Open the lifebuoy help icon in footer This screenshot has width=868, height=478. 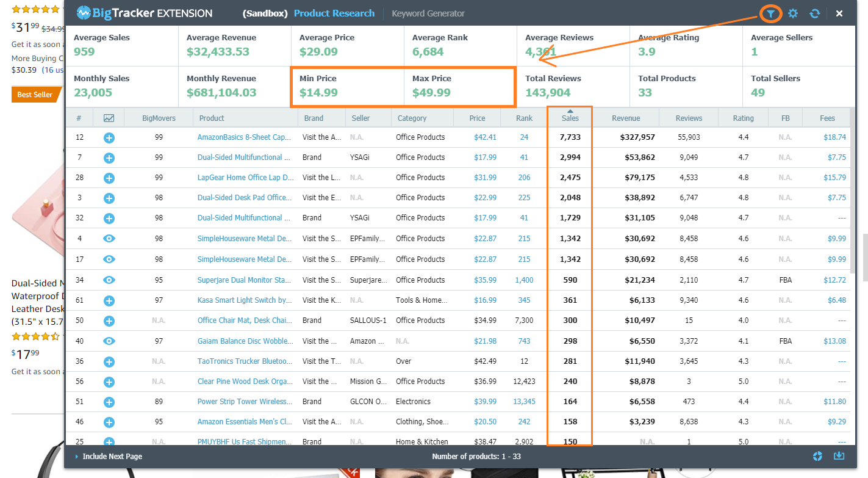818,456
